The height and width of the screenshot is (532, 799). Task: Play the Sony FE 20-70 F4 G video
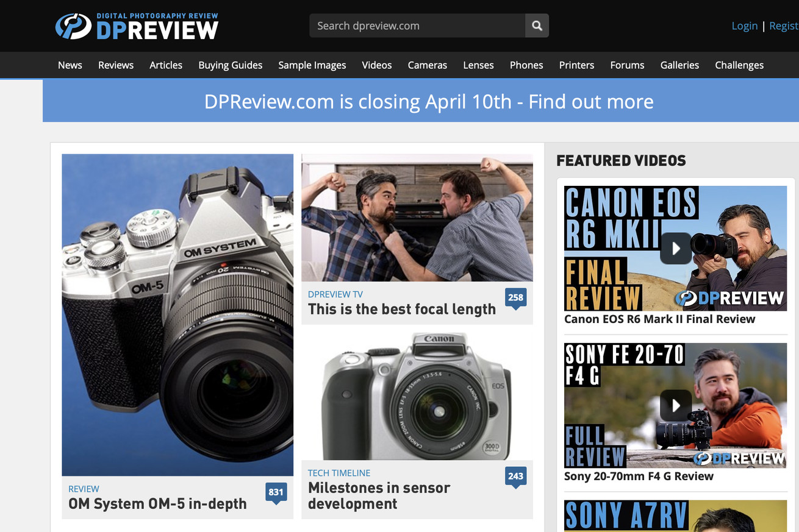coord(676,405)
